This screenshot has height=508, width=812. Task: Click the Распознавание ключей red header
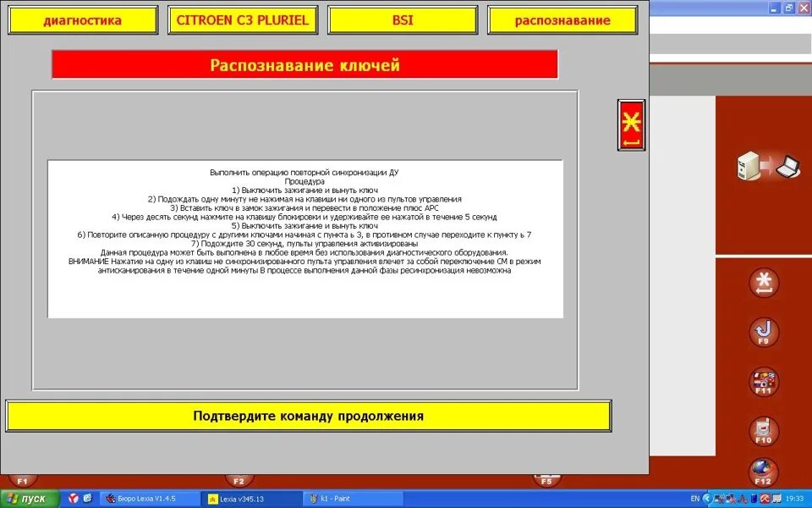305,65
